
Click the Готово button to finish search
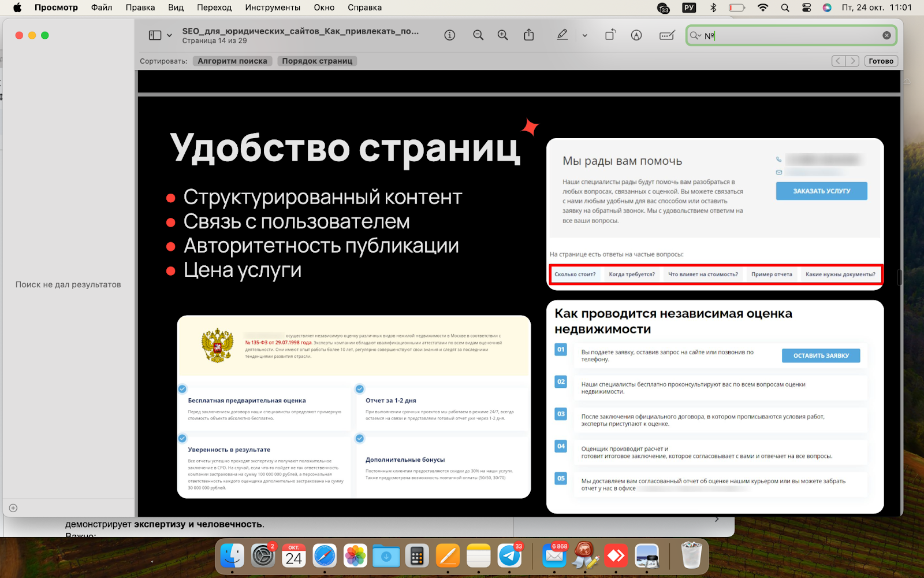click(880, 61)
